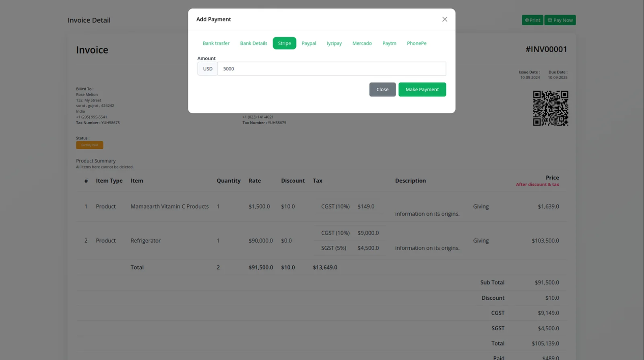Image resolution: width=644 pixels, height=360 pixels.
Task: Switch to the Bank Details tab
Action: pos(254,43)
